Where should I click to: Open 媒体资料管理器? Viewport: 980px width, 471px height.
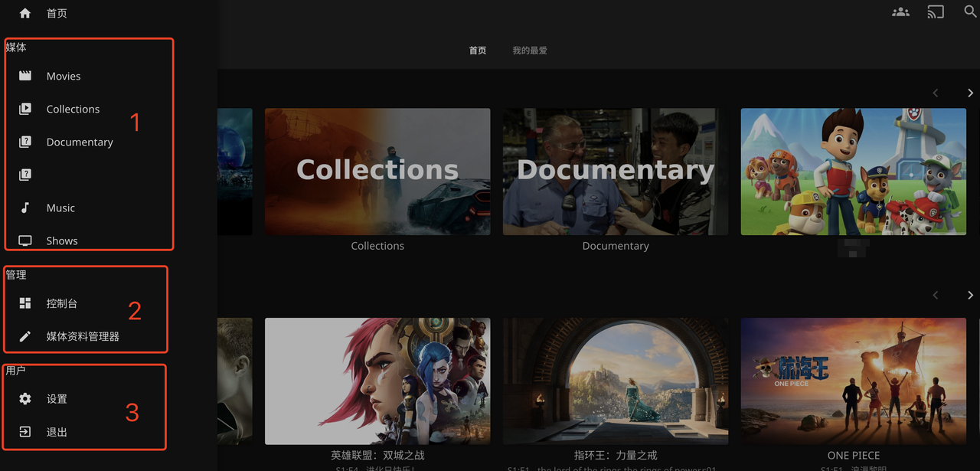[83, 336]
